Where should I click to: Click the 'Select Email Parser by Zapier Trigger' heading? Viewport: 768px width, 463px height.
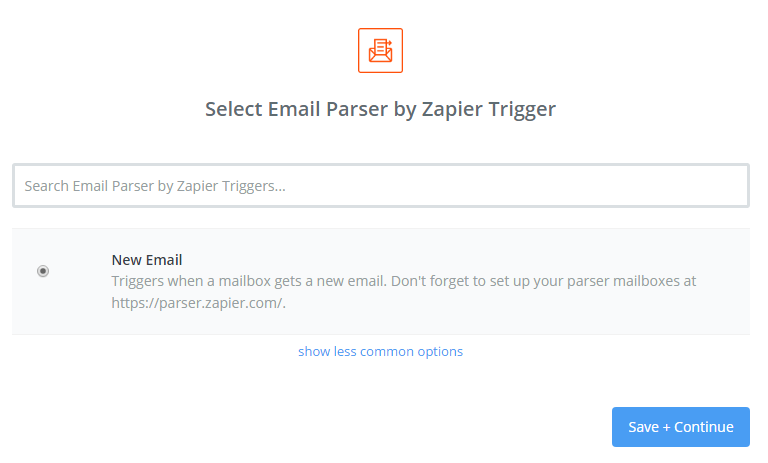380,109
